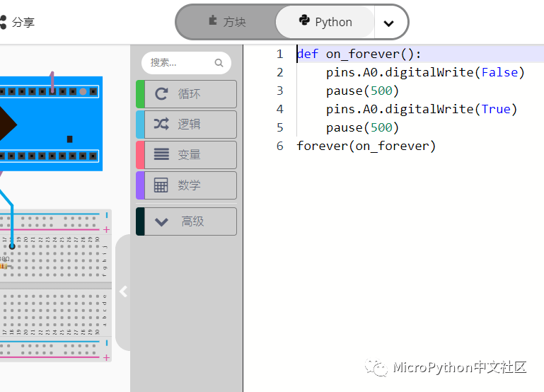Viewport: 544px width, 392px height.
Task: Open the 逻辑 logic category
Action: [186, 125]
